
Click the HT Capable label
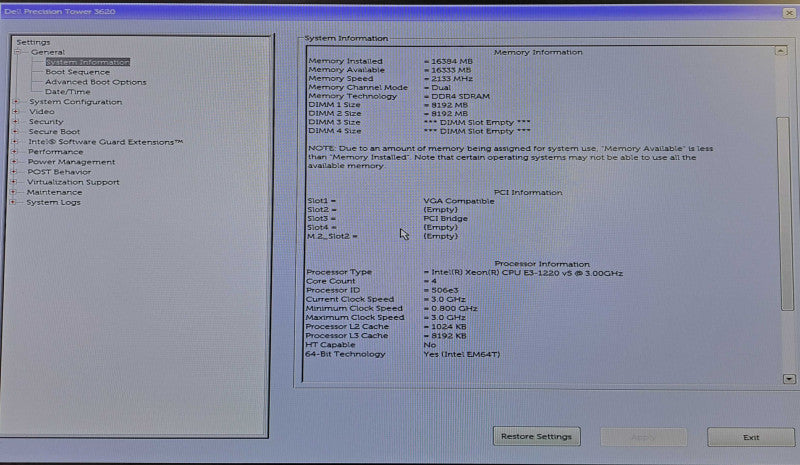click(330, 345)
